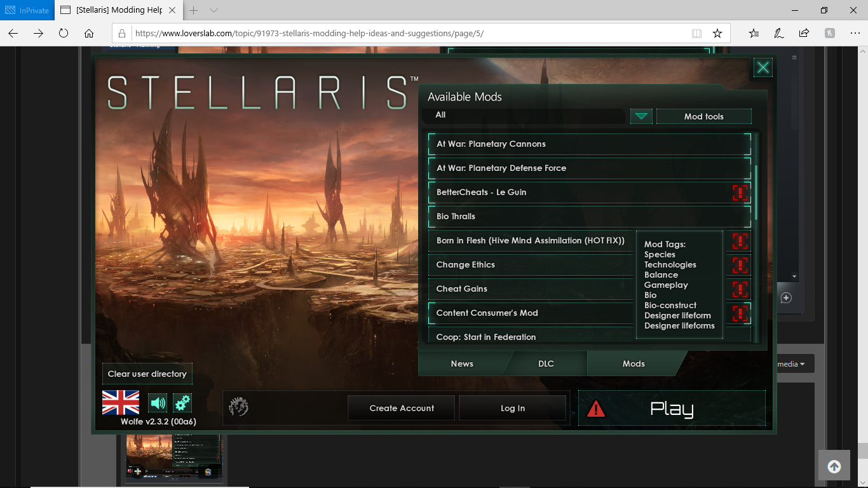Open Mod tools

click(x=703, y=116)
